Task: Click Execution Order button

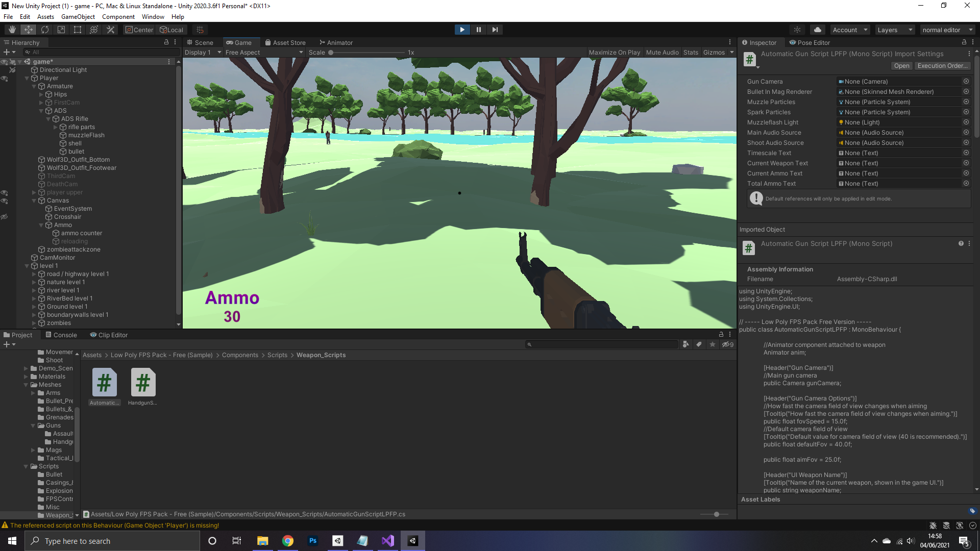Action: point(942,65)
